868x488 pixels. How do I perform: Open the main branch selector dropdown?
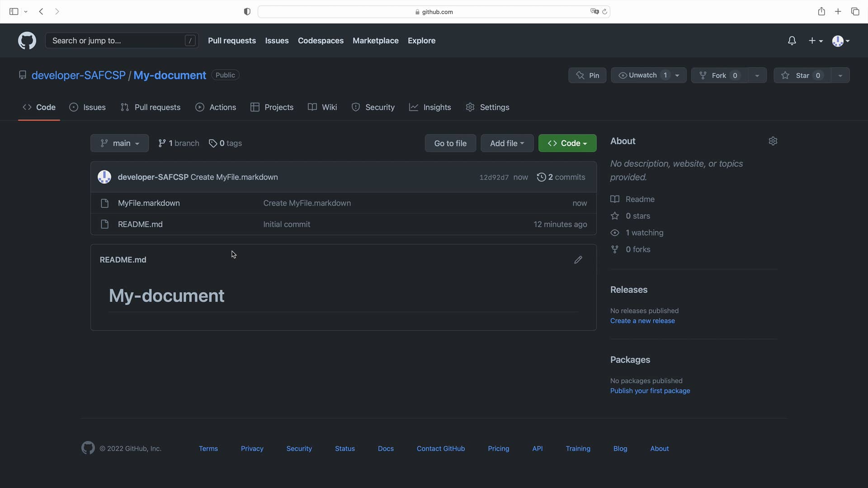point(119,143)
